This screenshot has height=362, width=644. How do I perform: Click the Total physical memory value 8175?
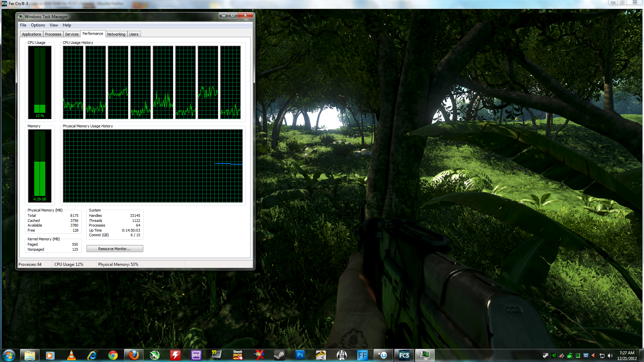(74, 216)
